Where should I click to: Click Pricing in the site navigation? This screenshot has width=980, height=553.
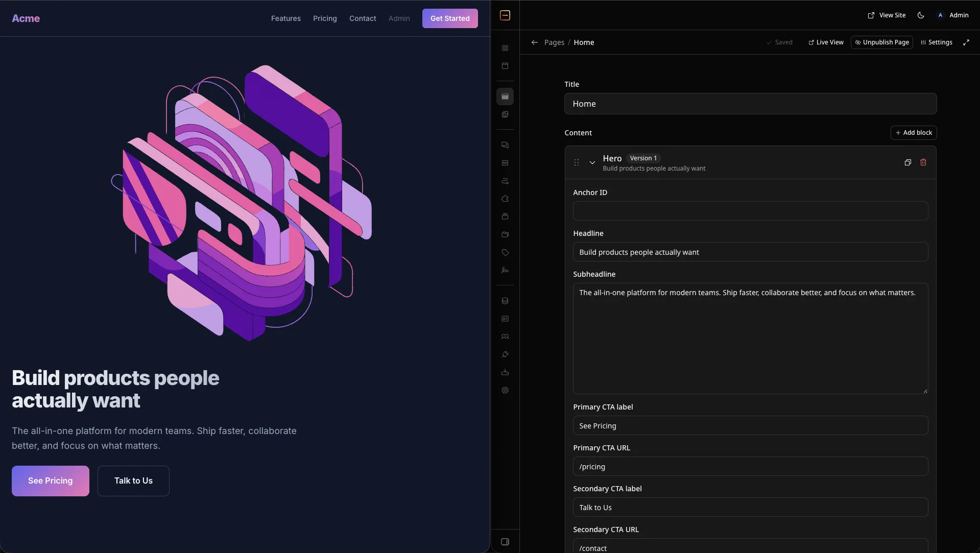pos(325,18)
